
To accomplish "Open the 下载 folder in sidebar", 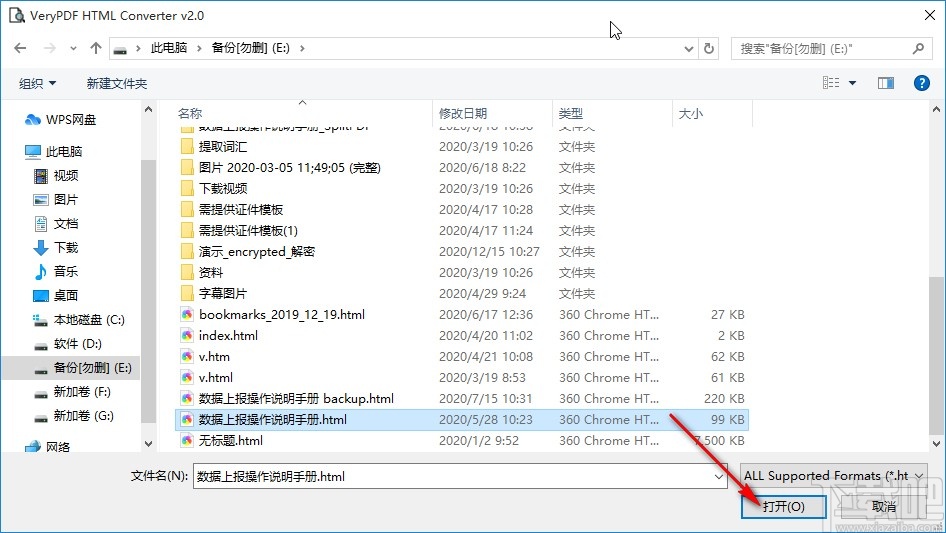I will (56, 247).
